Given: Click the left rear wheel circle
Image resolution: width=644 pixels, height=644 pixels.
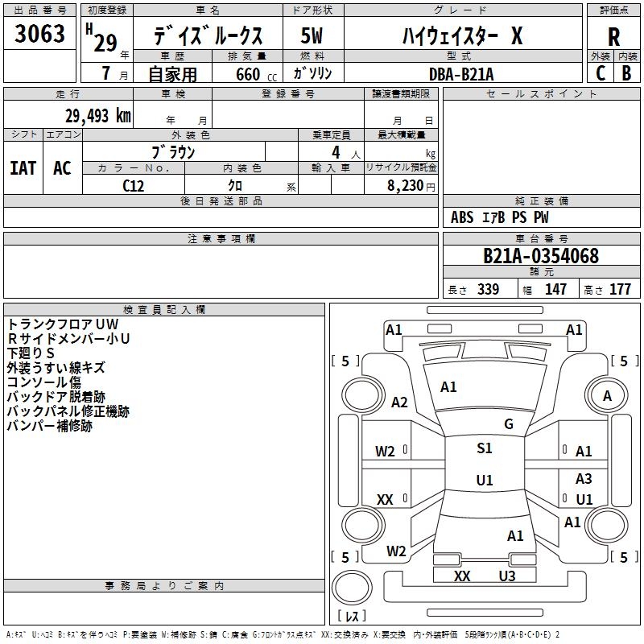Looking at the screenshot, I should pyautogui.click(x=363, y=526).
